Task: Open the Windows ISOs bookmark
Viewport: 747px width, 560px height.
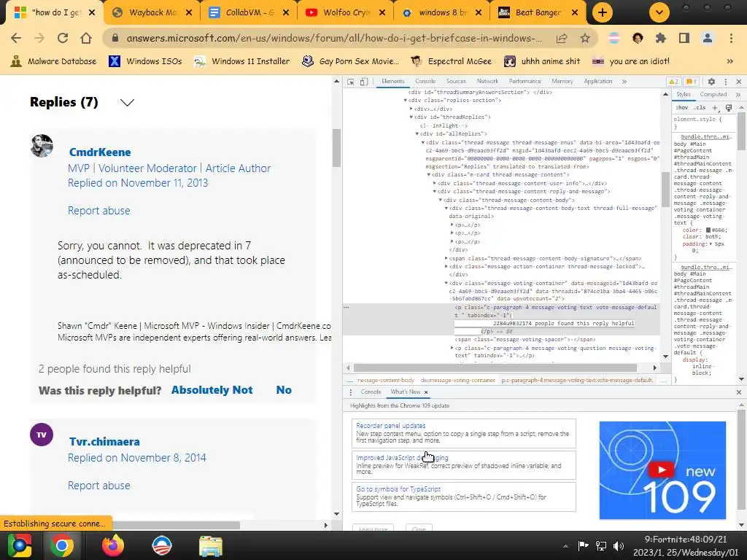Action: point(145,61)
